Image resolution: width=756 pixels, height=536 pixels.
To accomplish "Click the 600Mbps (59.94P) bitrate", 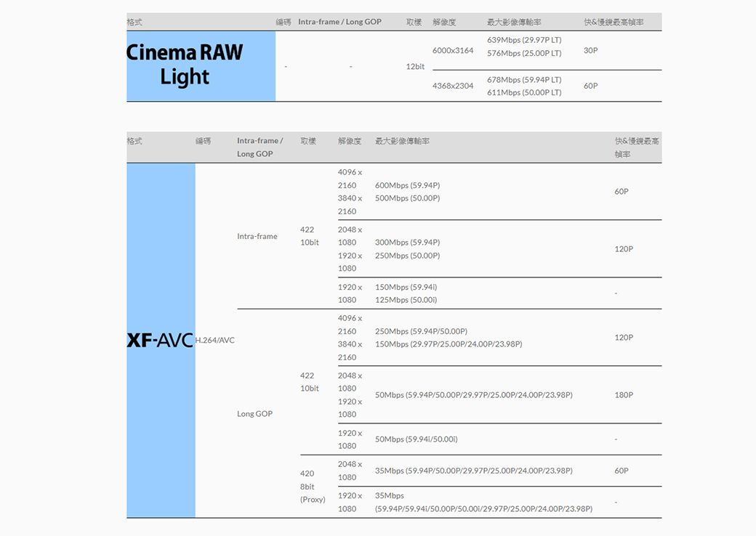I will coord(407,185).
